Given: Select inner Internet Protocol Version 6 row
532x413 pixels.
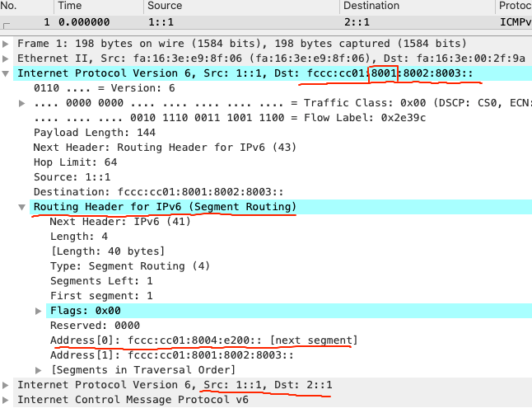Looking at the screenshot, I should pos(273,385).
